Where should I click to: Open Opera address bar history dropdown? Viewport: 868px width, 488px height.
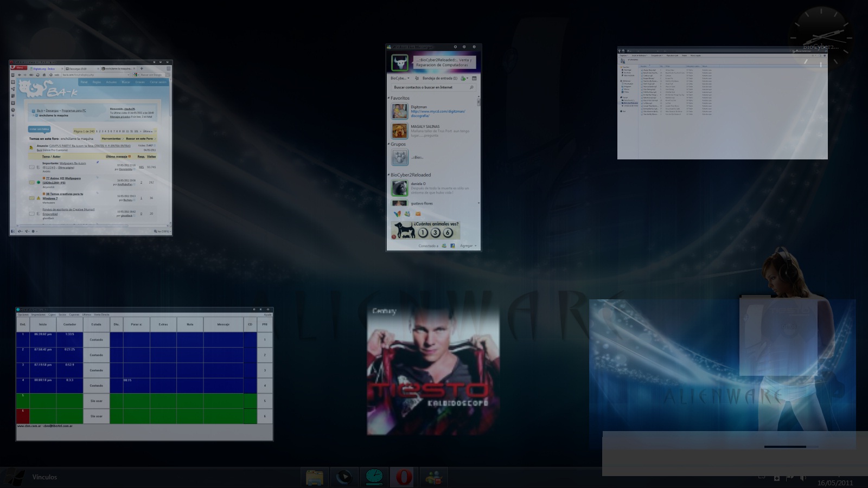(128, 75)
